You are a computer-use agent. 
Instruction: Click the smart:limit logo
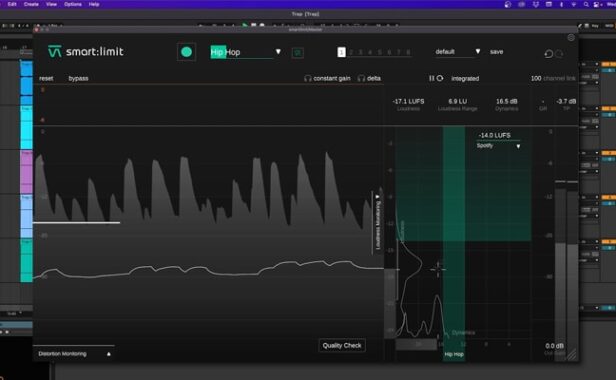(86, 51)
